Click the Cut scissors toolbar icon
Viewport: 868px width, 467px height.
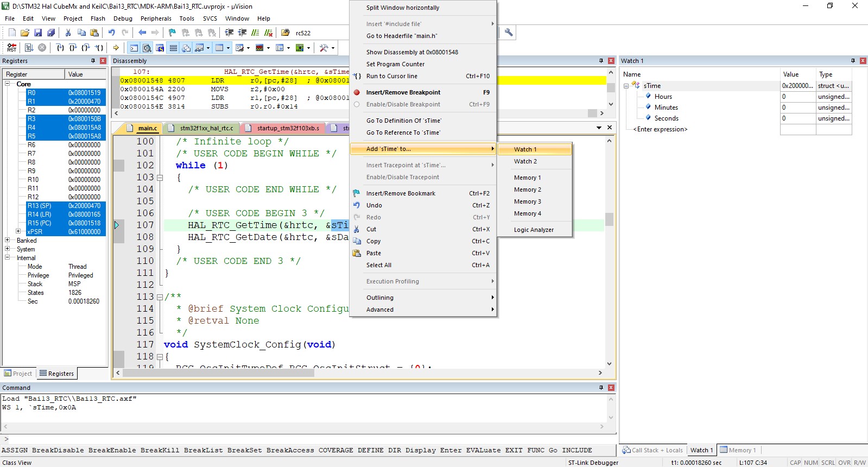pos(68,33)
